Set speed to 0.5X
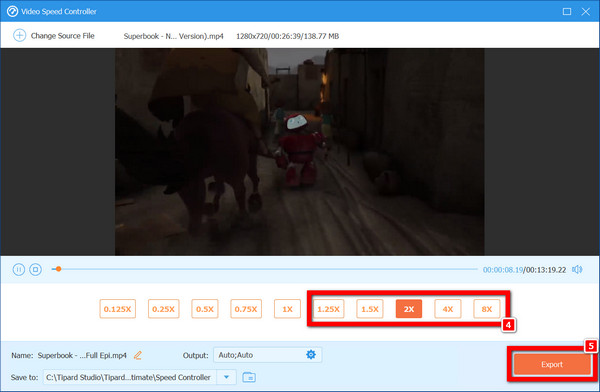This screenshot has width=600, height=392. pyautogui.click(x=205, y=309)
